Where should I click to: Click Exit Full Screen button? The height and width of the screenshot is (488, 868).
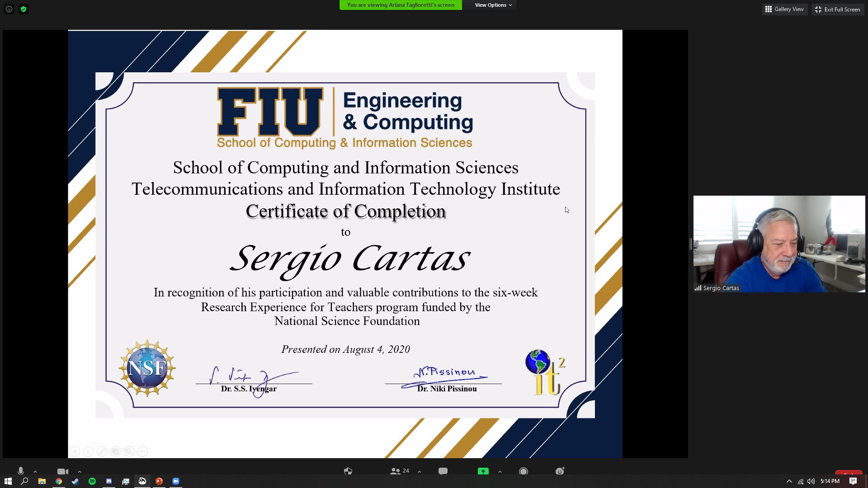pos(838,9)
